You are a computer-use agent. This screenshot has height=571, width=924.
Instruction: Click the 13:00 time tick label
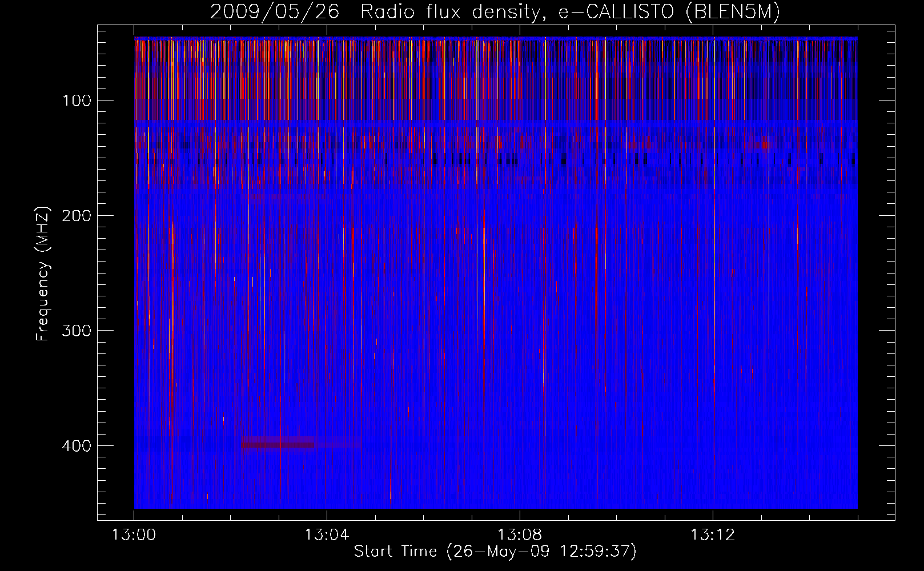click(x=134, y=535)
